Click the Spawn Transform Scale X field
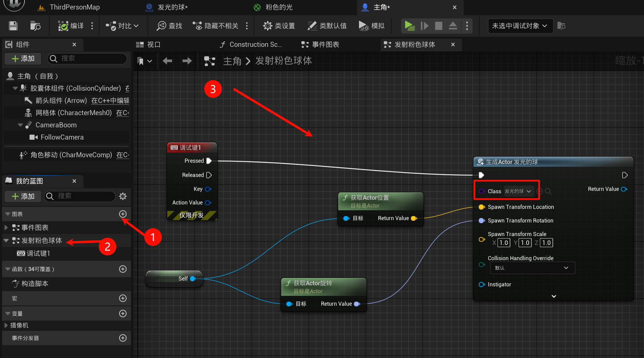644x358 pixels. 504,243
